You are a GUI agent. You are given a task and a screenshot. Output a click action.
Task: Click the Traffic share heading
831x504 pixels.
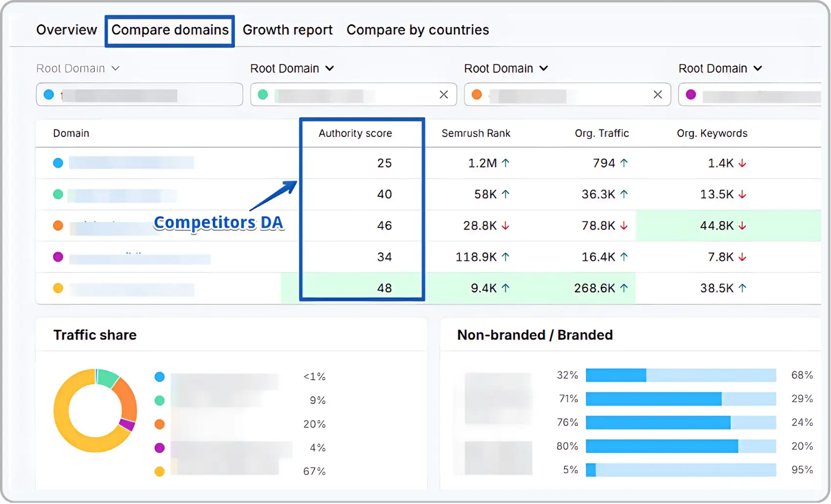(x=95, y=335)
